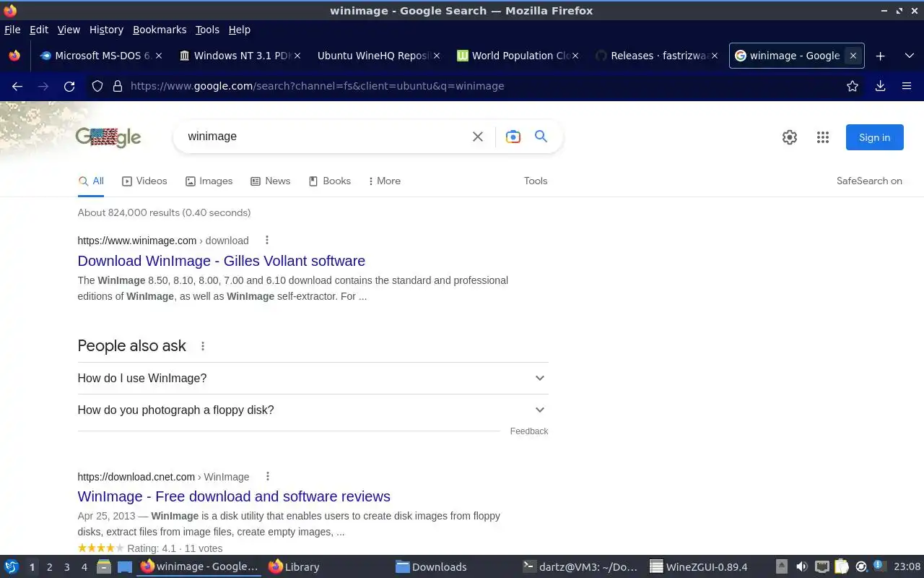Switch to the Windows NT 3.1 PDK tab
The width and height of the screenshot is (924, 578).
click(x=238, y=56)
